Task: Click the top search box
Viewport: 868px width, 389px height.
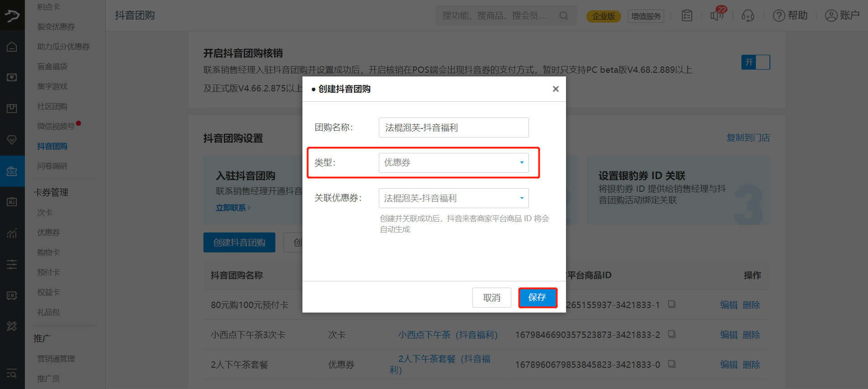Action: [x=505, y=16]
